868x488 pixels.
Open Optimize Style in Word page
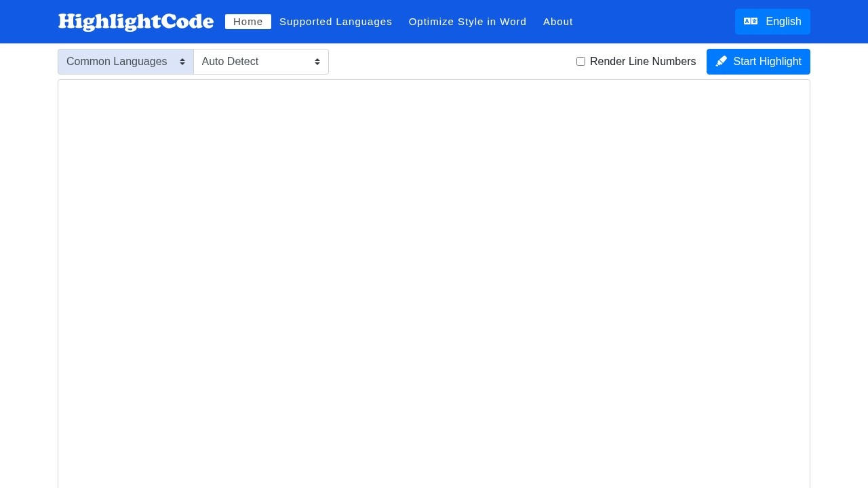(468, 22)
